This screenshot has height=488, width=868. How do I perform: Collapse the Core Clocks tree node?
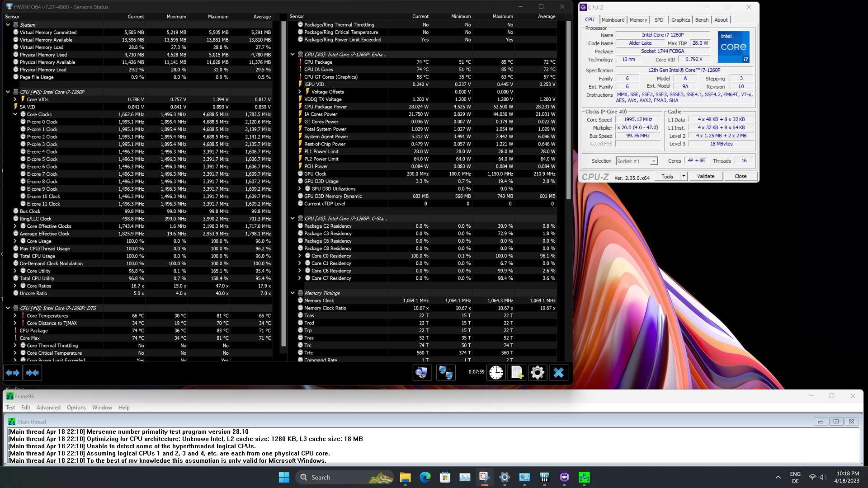(15, 114)
